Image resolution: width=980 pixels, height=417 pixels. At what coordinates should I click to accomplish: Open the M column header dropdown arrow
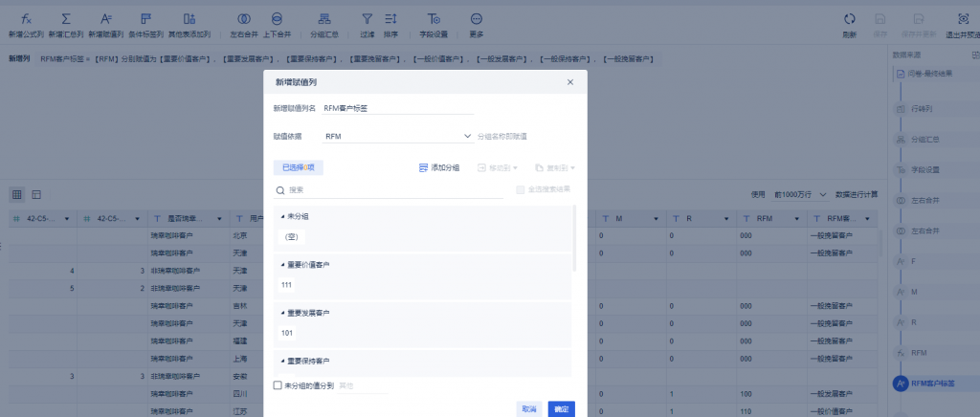pyautogui.click(x=657, y=219)
